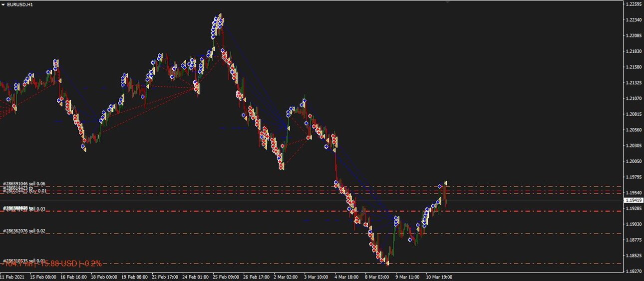Viewport: 644px width, 281px height.
Task: Click the 1.18270 price scale label
Action: point(634,271)
